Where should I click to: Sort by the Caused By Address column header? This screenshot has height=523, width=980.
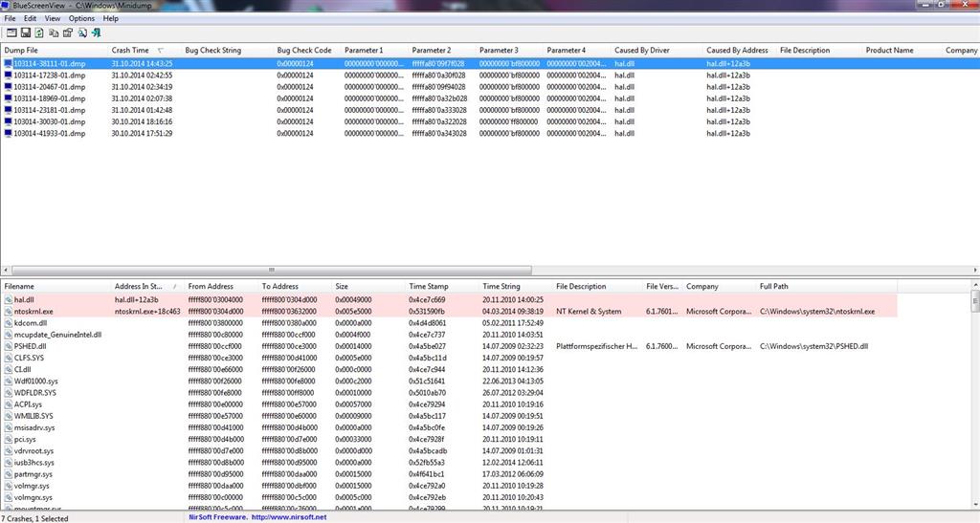[739, 50]
